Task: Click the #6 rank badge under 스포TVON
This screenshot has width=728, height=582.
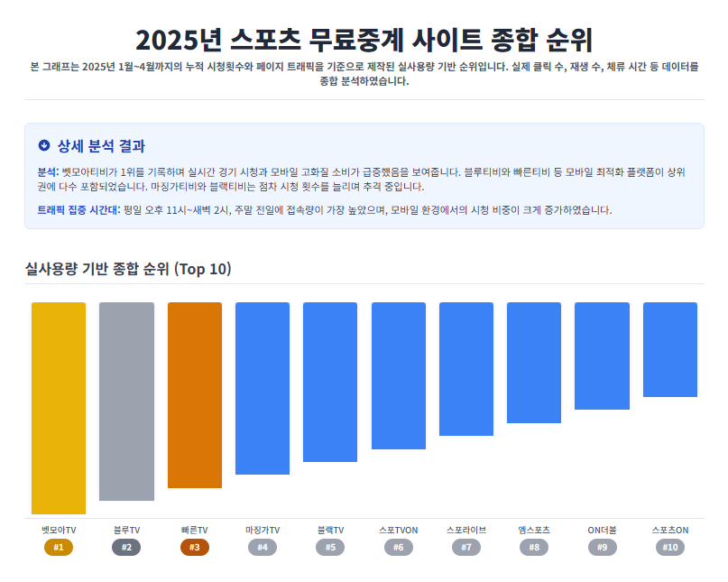Action: [399, 548]
